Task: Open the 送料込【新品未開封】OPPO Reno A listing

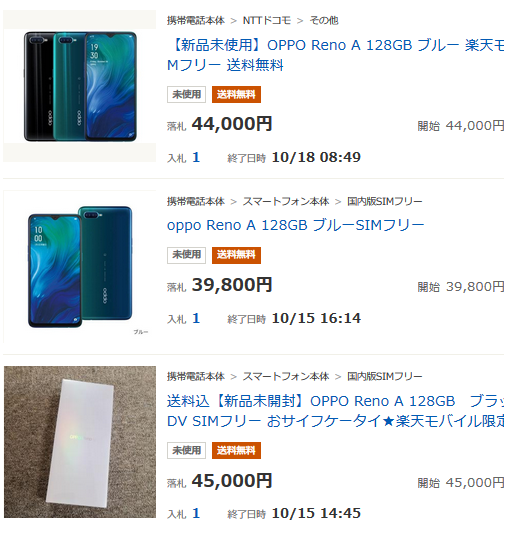Action: [335, 411]
